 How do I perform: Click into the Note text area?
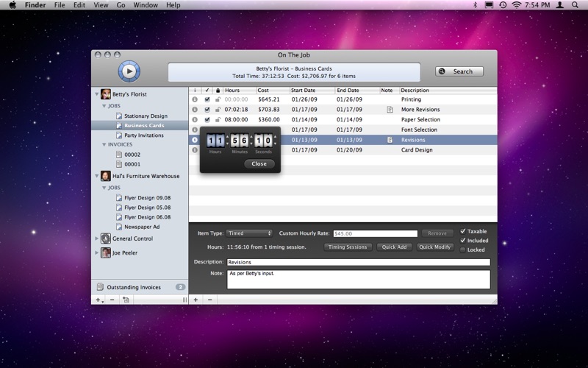coord(359,280)
